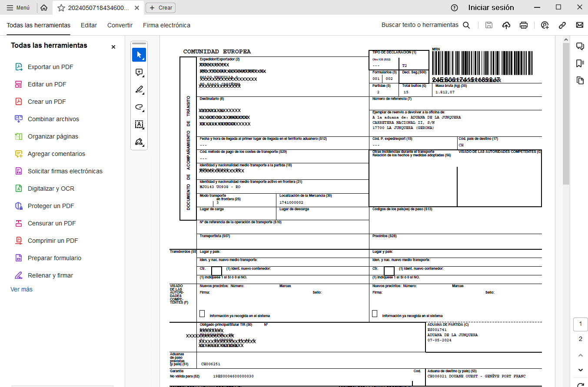The image size is (588, 387).
Task: Open the help question mark icon
Action: tap(455, 7)
